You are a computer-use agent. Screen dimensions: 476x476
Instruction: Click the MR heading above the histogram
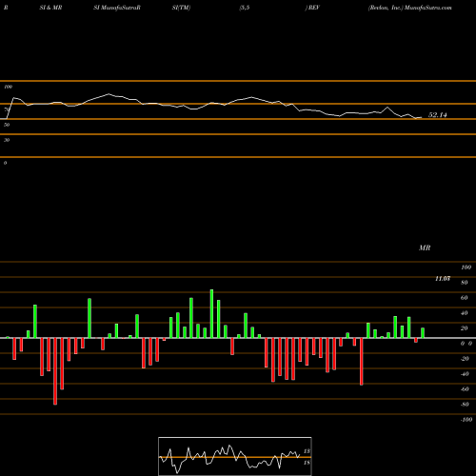[x=425, y=248]
